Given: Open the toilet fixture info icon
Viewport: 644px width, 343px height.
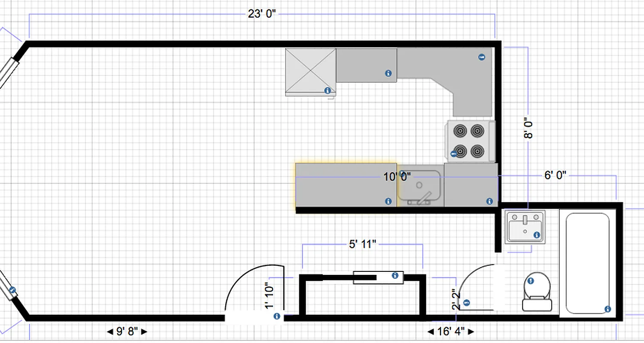Looking at the screenshot, I should (x=531, y=281).
